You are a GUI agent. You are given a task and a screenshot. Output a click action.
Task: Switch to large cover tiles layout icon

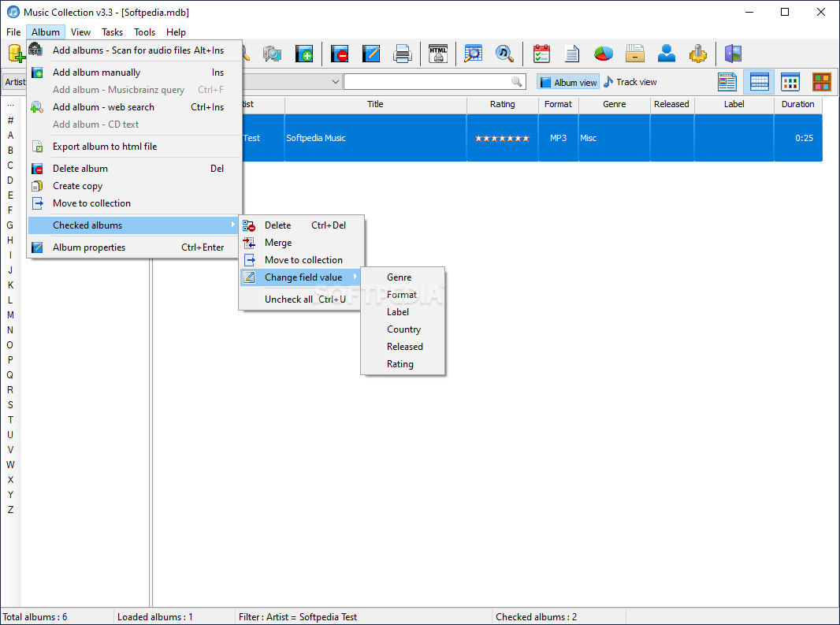pyautogui.click(x=821, y=82)
